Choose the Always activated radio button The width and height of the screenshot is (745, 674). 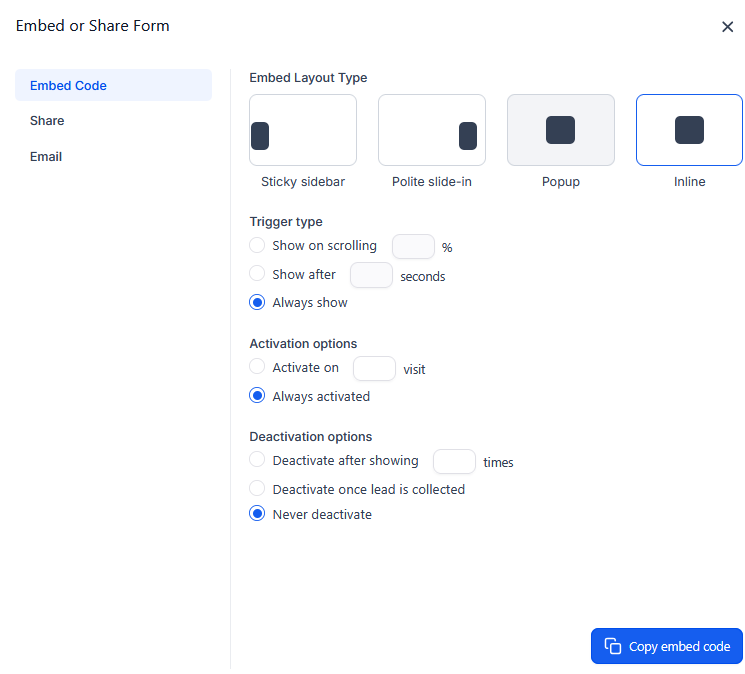coord(257,396)
